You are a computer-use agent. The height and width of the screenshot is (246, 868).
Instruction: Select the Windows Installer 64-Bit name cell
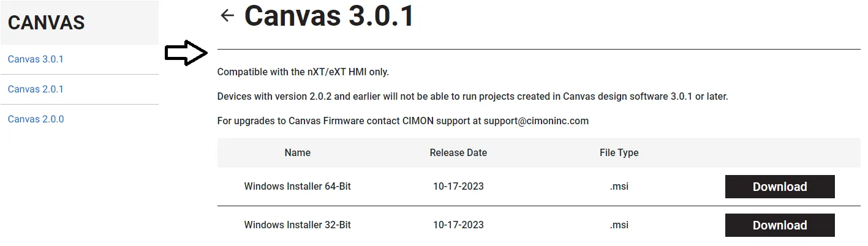click(297, 187)
